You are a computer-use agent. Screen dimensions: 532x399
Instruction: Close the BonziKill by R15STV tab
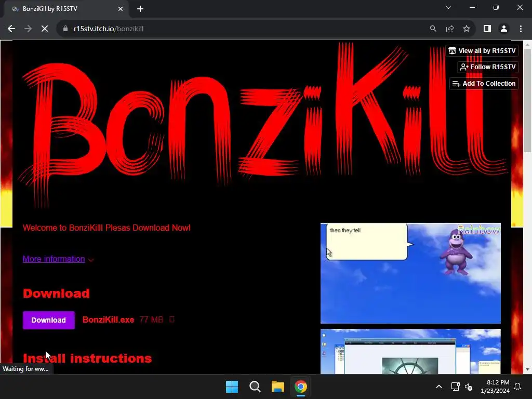[121, 9]
